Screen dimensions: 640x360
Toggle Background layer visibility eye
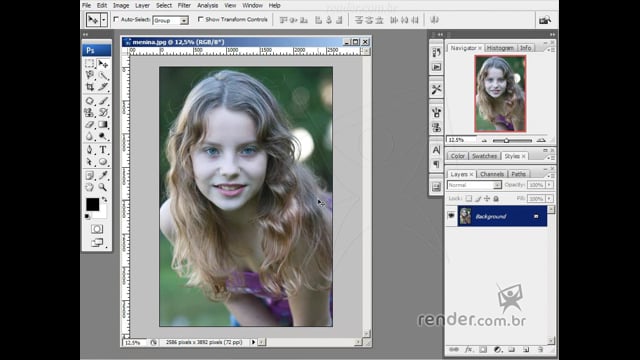tap(451, 216)
